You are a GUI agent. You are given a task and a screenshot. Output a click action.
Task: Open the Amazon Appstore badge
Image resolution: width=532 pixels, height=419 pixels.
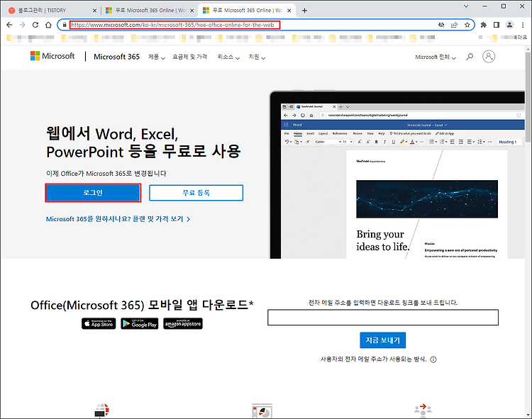click(x=183, y=323)
